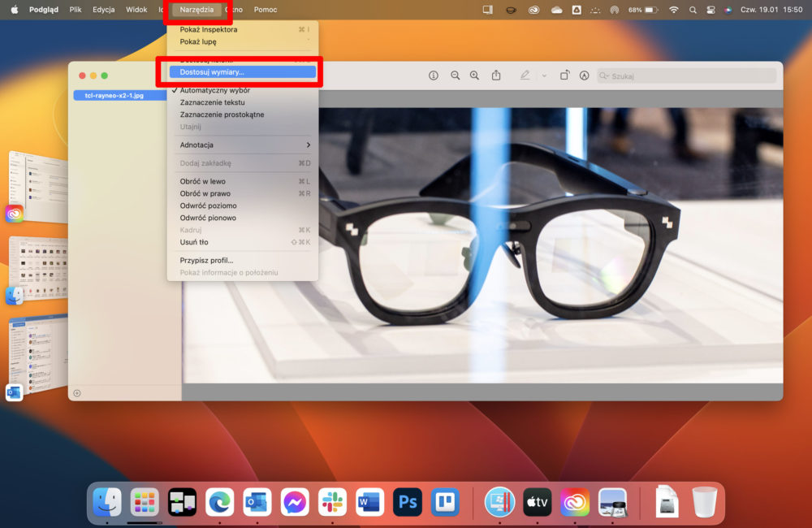Select thumbnail tcl-rayneo-x2-1.jpg in sidebar
812x528 pixels.
[x=119, y=95]
